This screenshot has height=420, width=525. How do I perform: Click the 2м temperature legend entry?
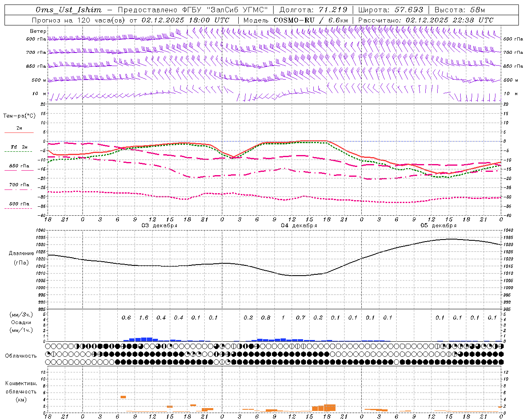coord(19,128)
